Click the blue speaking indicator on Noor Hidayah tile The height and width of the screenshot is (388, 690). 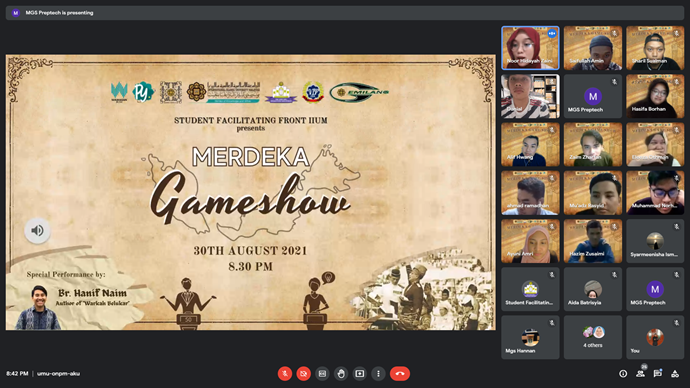click(552, 33)
